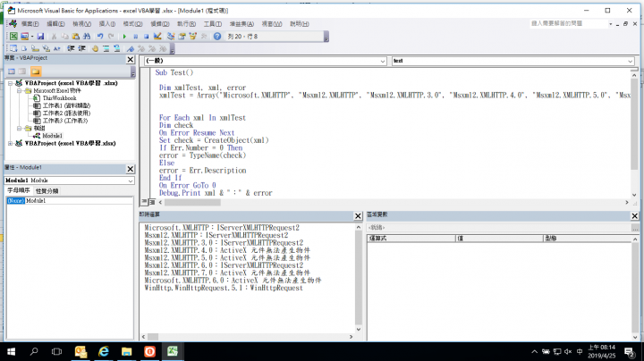Click the Paste clipboard icon

click(x=75, y=37)
